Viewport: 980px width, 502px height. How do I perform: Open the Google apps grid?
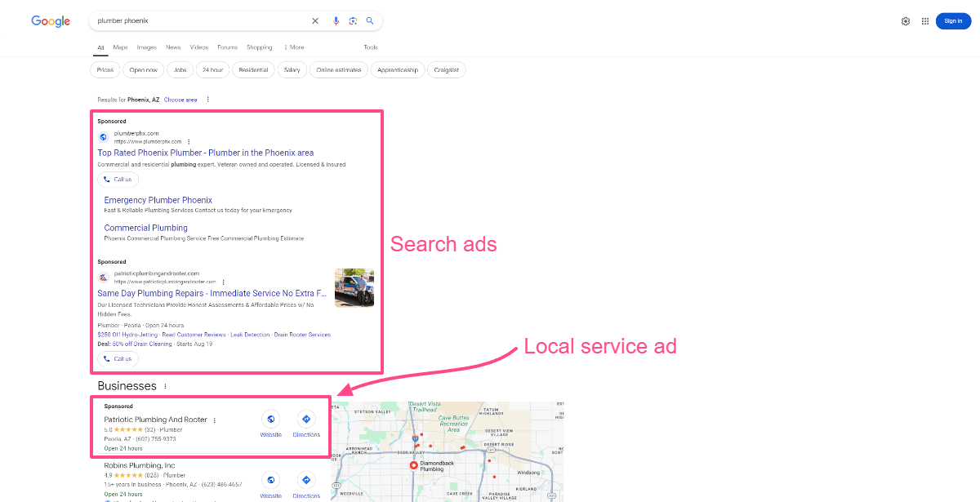(x=925, y=21)
